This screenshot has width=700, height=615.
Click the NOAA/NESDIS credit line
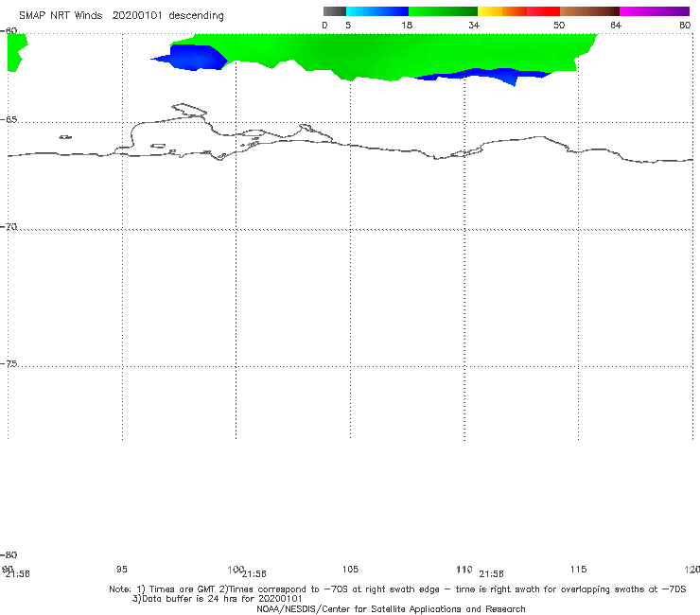coord(391,608)
